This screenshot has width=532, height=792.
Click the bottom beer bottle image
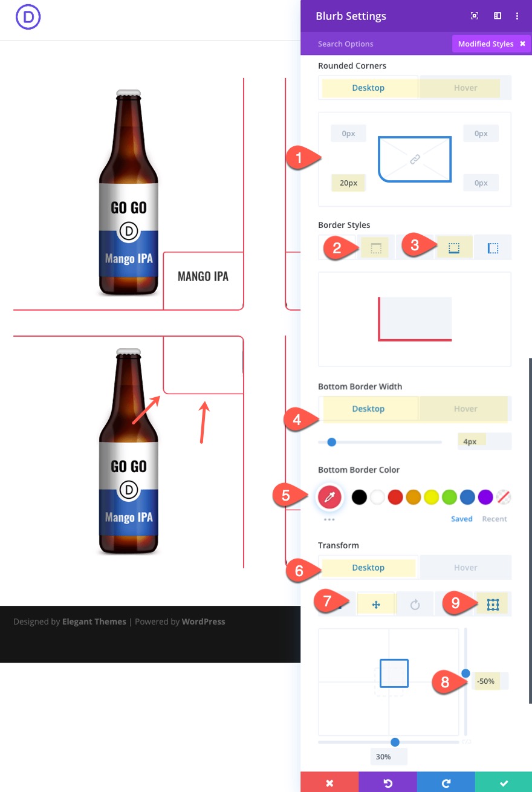click(129, 451)
